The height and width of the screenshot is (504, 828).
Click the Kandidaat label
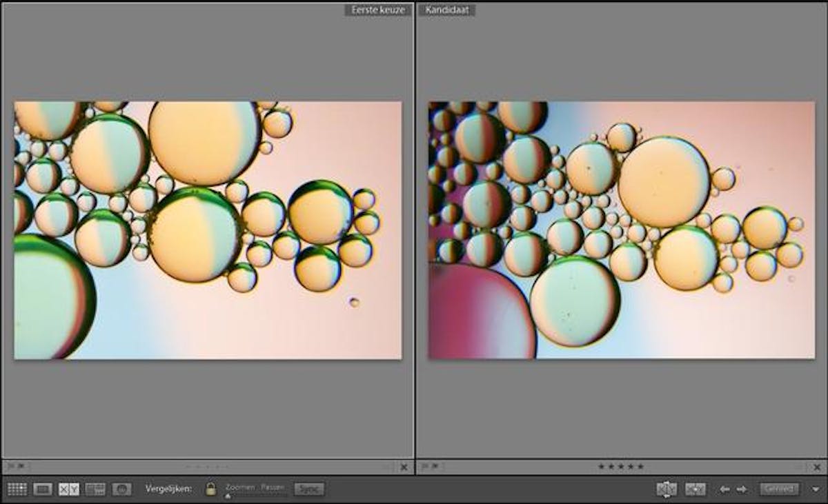point(446,10)
